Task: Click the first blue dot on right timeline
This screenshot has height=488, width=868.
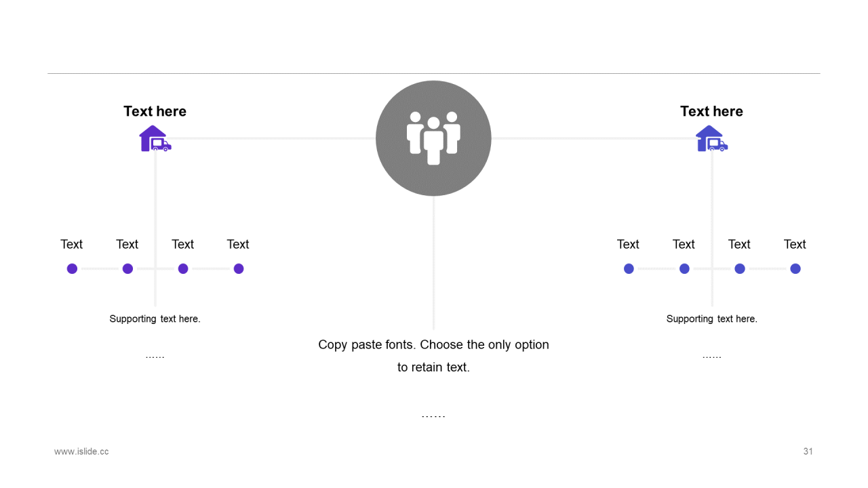Action: point(629,268)
